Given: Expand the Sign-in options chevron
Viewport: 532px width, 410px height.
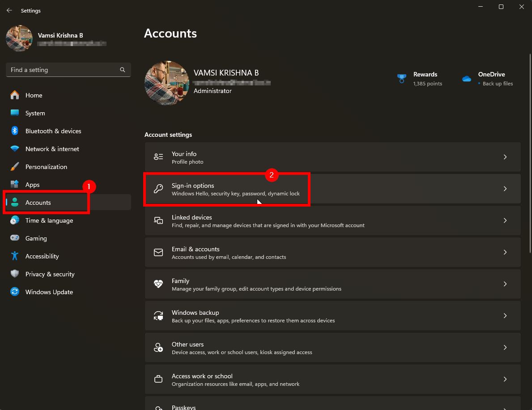Looking at the screenshot, I should click(505, 189).
